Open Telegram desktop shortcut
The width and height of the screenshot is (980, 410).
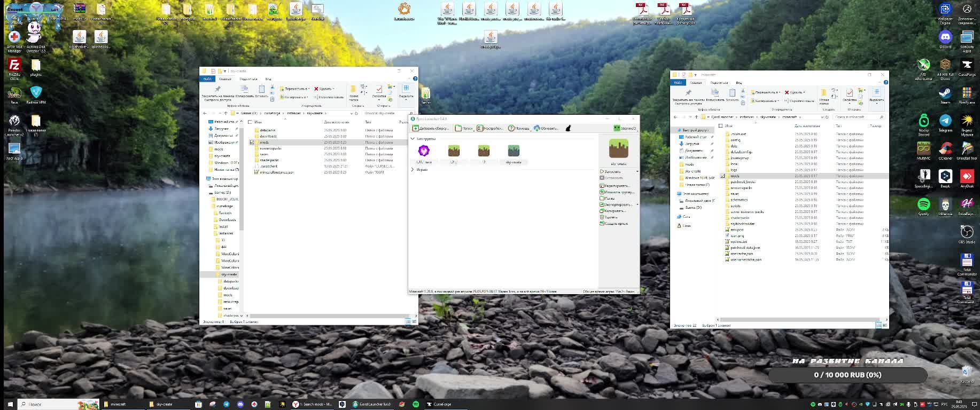coord(945,123)
